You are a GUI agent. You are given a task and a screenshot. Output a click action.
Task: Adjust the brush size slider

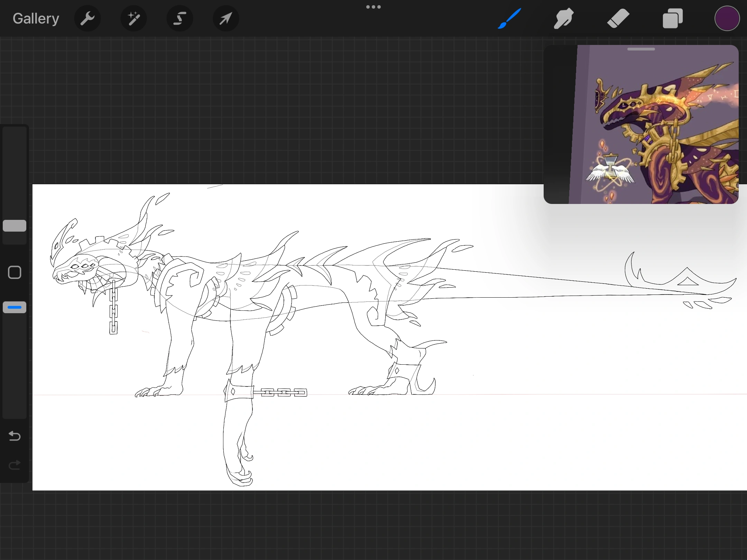pos(14,225)
